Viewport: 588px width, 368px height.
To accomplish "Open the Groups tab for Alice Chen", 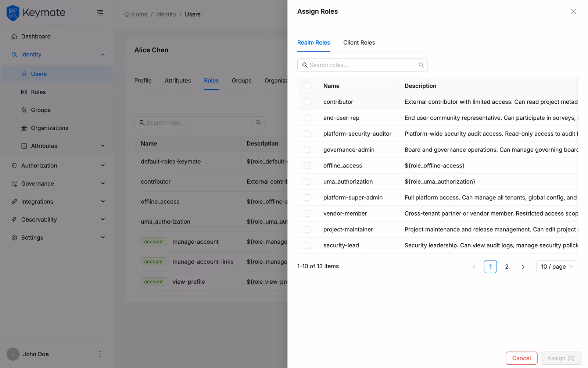I will click(241, 80).
